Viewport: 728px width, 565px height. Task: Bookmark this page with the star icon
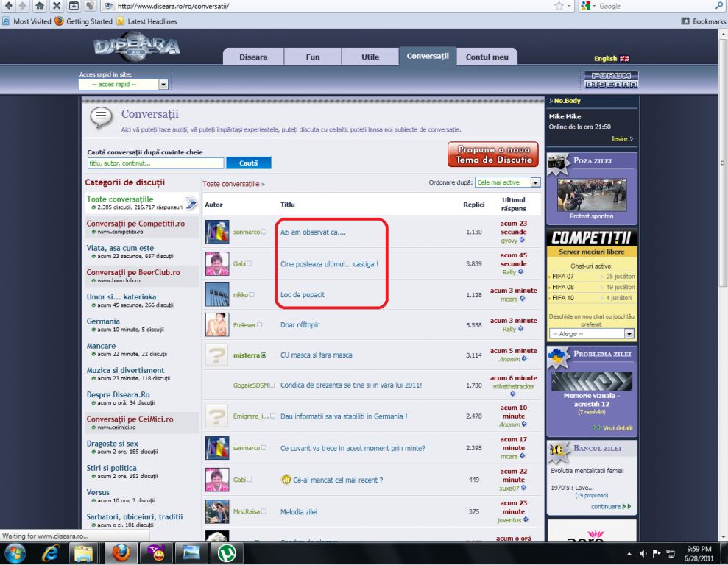point(559,6)
